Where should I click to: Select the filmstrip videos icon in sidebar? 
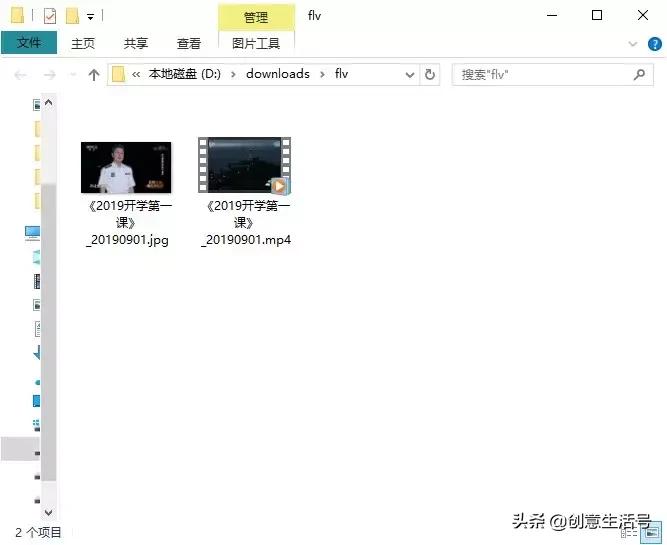(37, 281)
